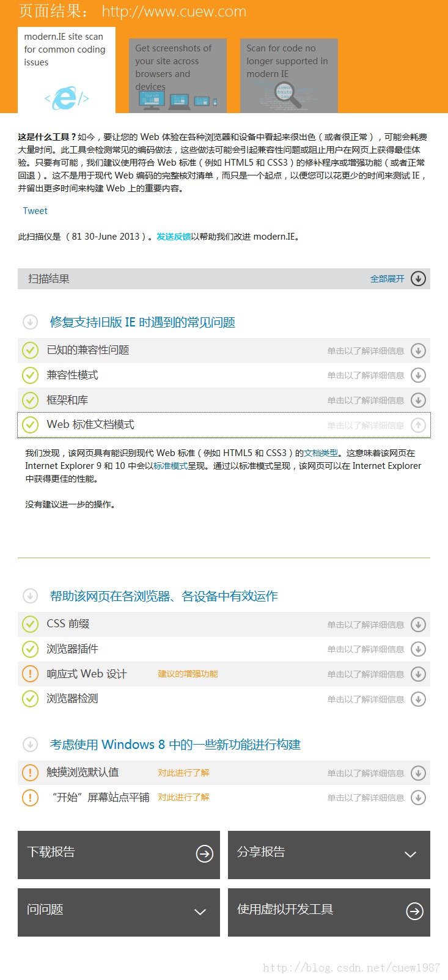Viewport: 448px width, 980px height.
Task: Click 全部展开 expand all link
Action: (x=387, y=279)
